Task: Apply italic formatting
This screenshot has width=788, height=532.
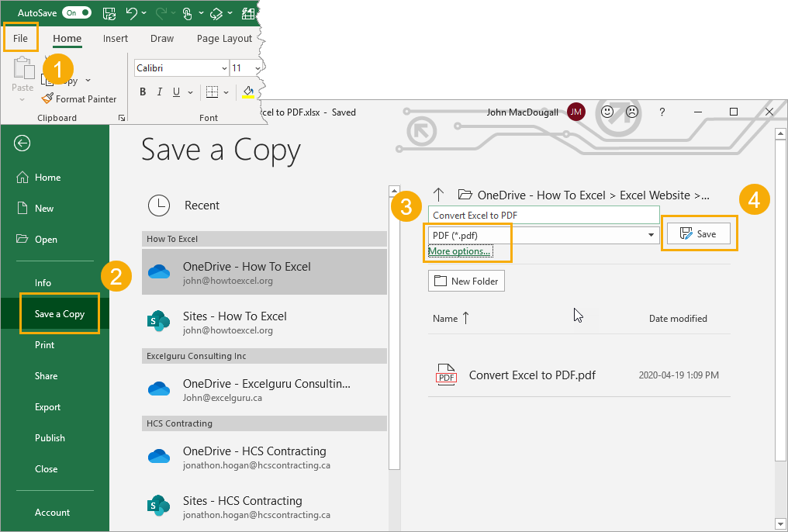Action: (x=159, y=92)
